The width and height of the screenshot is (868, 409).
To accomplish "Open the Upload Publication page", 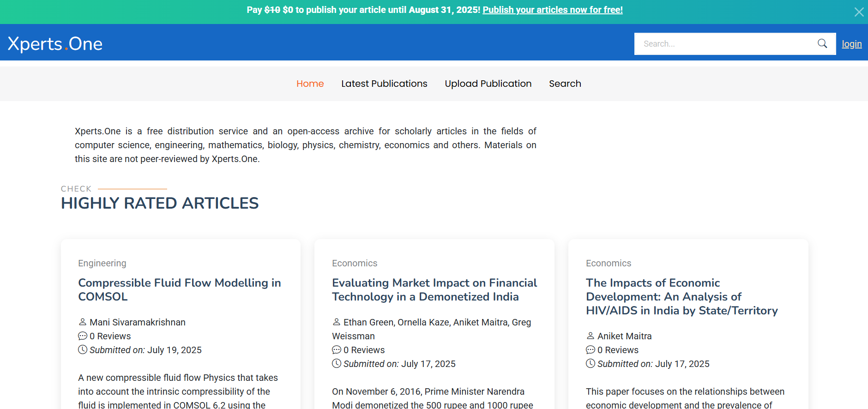I will pos(488,84).
